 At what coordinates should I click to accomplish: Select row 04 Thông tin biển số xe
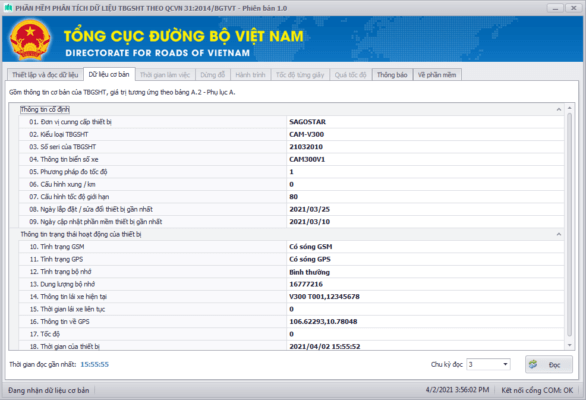pyautogui.click(x=292, y=159)
